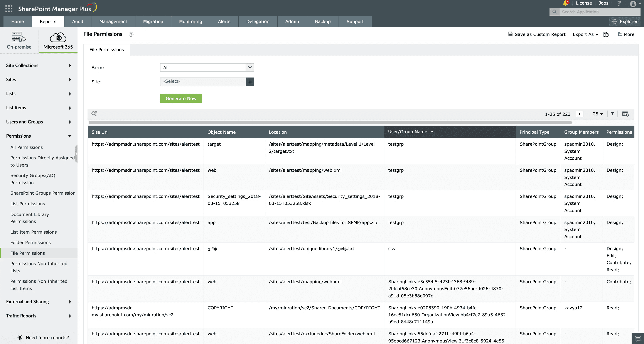Open the chat feedback icon

tap(638, 339)
